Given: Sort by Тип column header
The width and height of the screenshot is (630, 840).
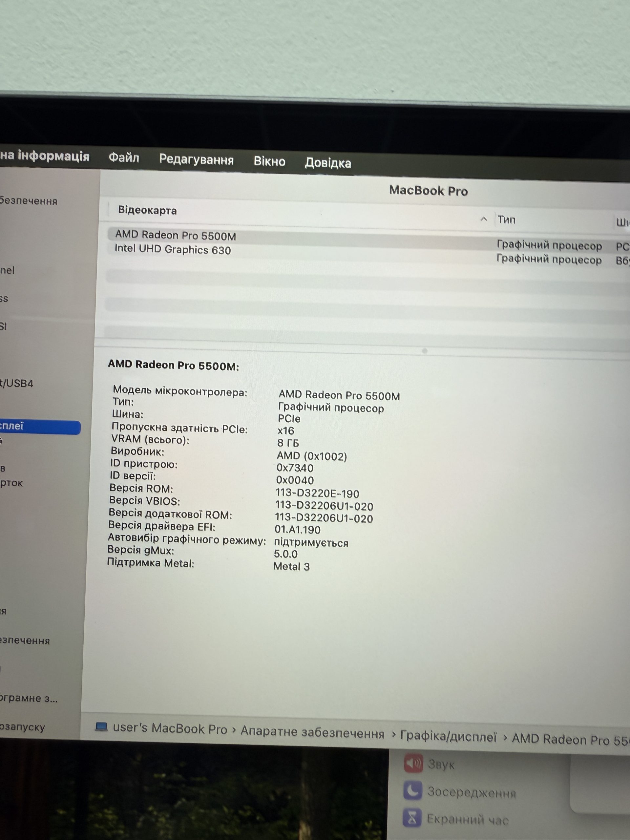Looking at the screenshot, I should [507, 220].
